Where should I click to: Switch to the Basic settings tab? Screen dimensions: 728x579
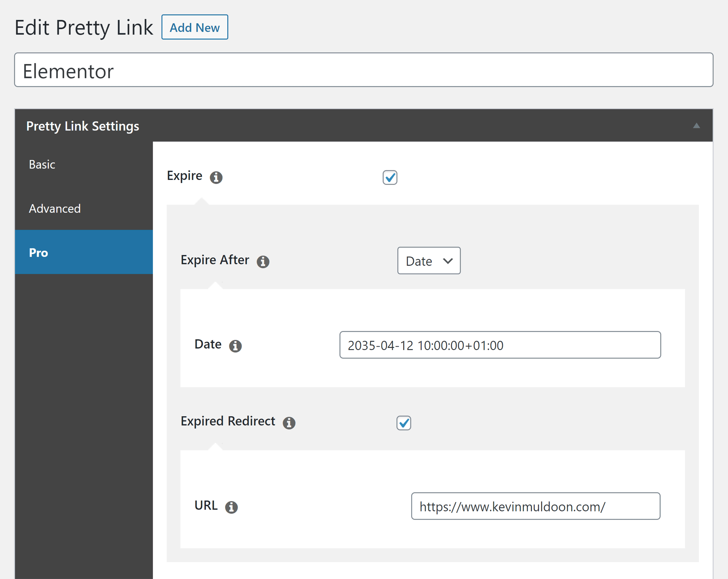pos(42,164)
